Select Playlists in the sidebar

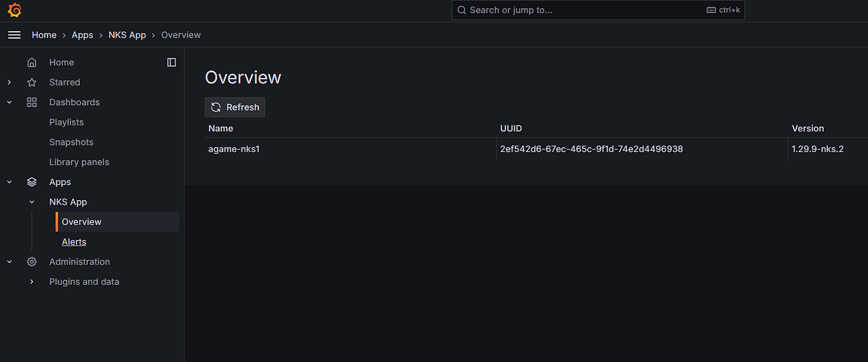pyautogui.click(x=66, y=122)
